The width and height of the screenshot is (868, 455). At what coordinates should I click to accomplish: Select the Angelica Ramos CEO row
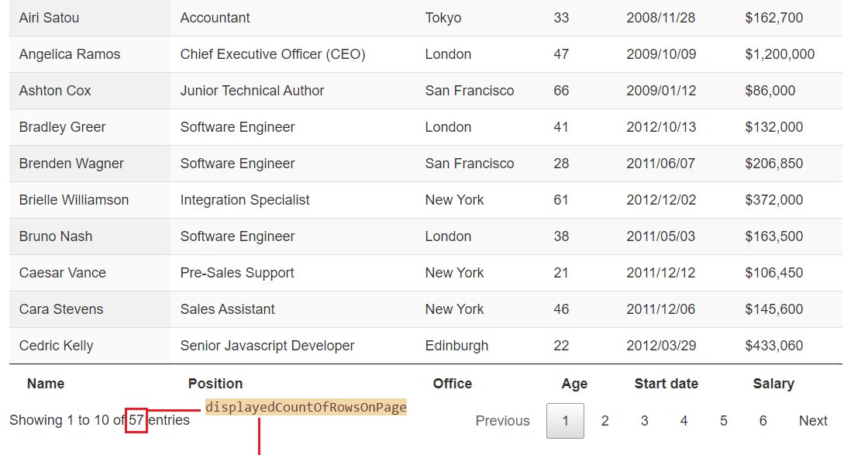[69, 53]
